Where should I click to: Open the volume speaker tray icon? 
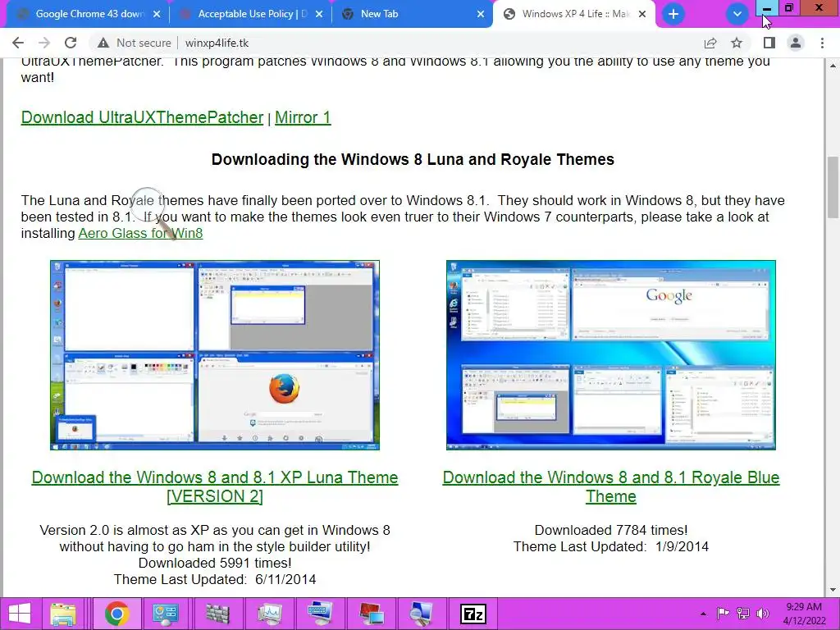click(762, 614)
